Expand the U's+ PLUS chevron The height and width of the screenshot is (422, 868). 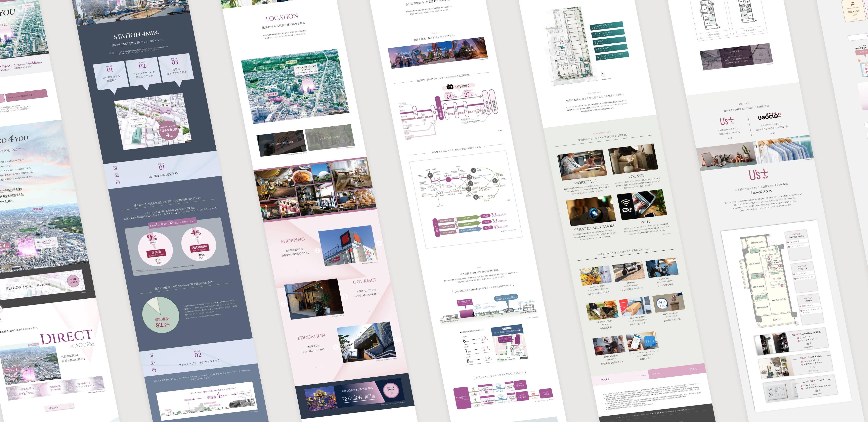(730, 138)
